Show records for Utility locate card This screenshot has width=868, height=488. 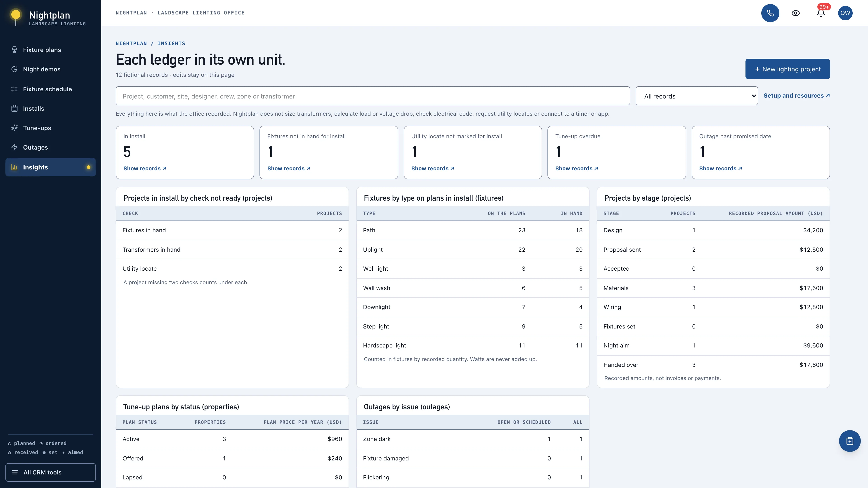pos(433,168)
